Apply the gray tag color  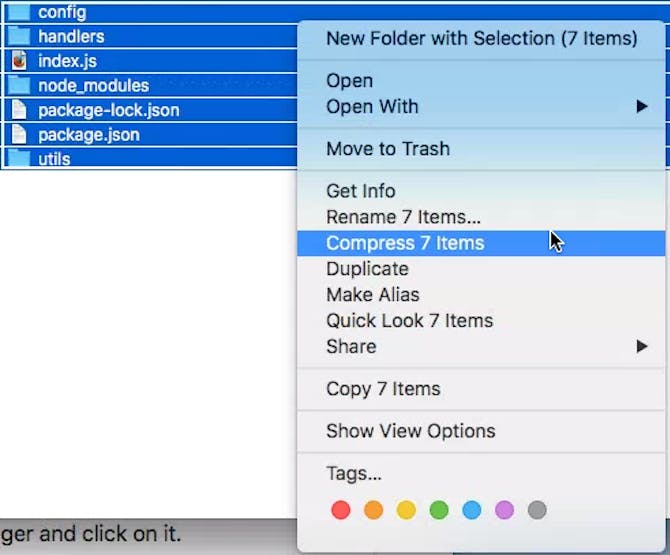(x=537, y=510)
